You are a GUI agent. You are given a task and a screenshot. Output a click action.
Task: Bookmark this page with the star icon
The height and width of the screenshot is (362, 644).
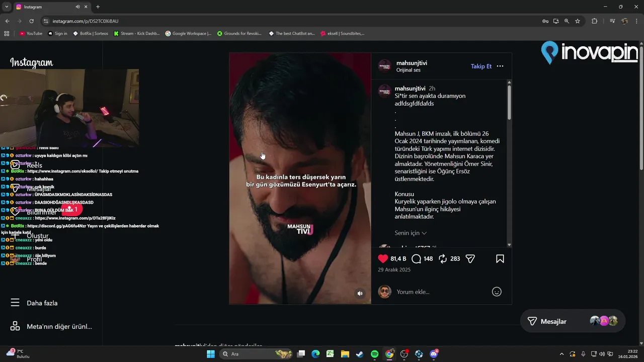click(578, 21)
